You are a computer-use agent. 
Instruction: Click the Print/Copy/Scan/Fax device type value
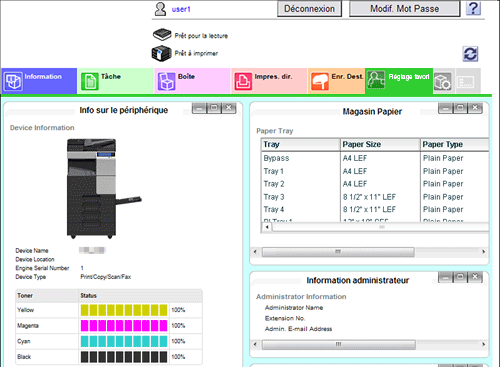[106, 277]
